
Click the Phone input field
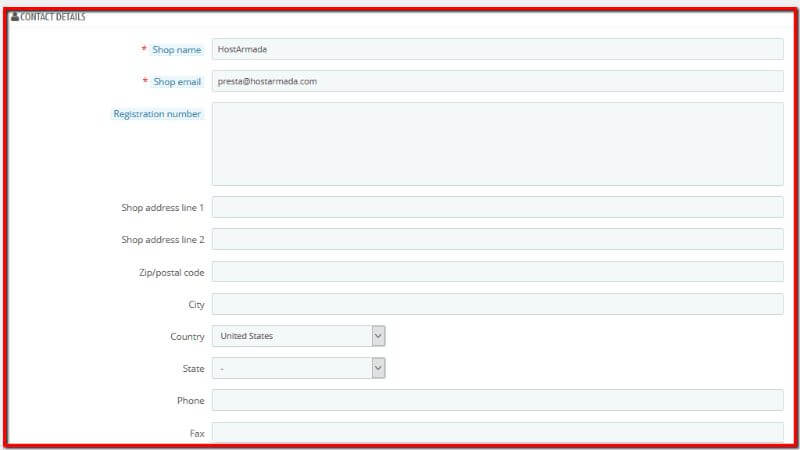497,400
